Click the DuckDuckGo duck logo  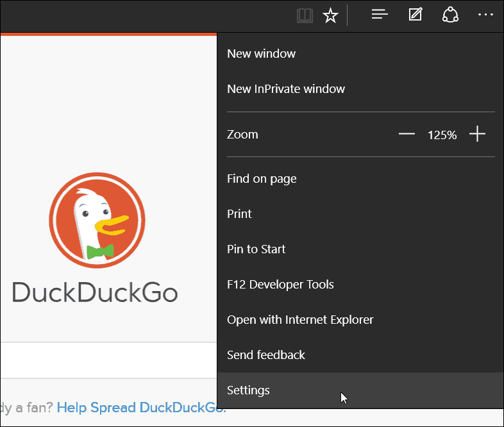[x=97, y=220]
